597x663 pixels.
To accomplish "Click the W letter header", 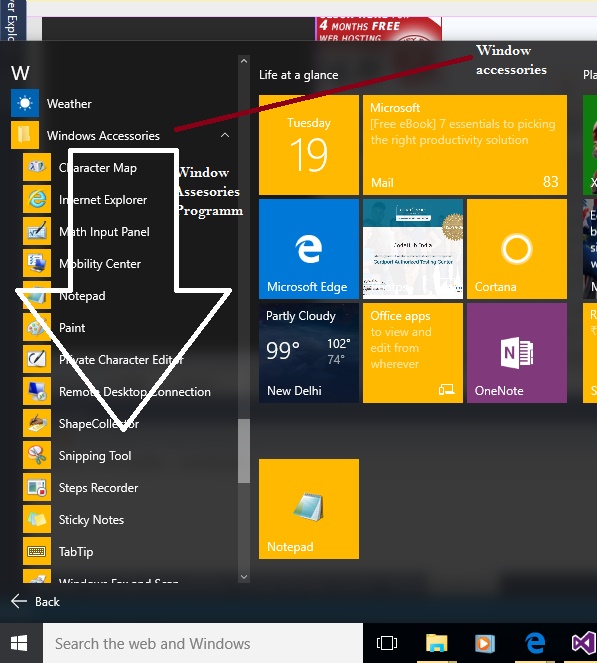I will (x=20, y=73).
